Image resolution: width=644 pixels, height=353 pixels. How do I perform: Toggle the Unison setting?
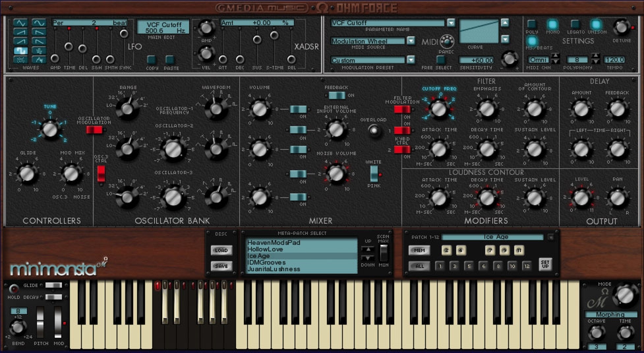[x=596, y=24]
